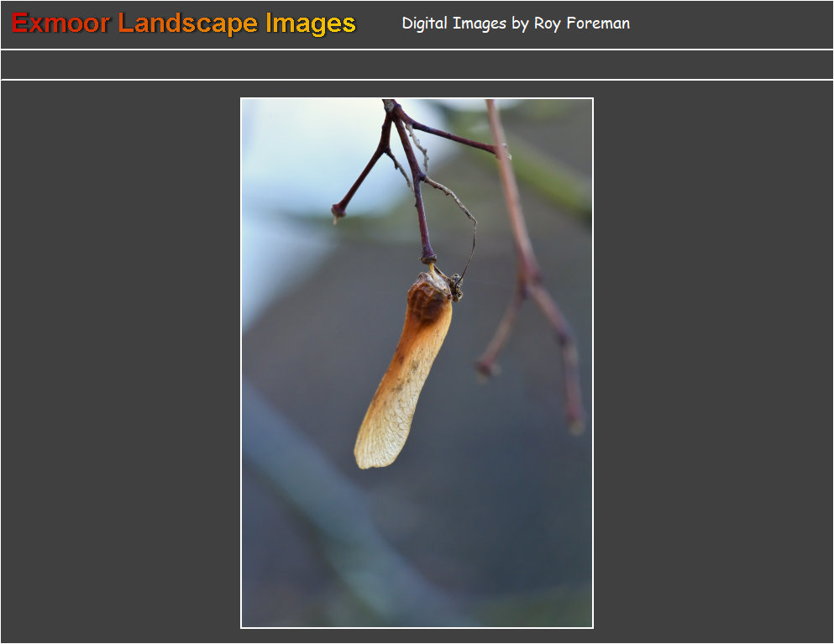This screenshot has width=834, height=644.
Task: Click the short left twig's bud tip
Action: [338, 213]
